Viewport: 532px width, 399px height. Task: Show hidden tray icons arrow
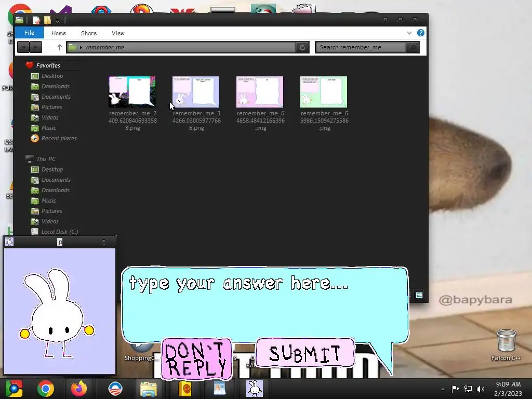pyautogui.click(x=443, y=389)
